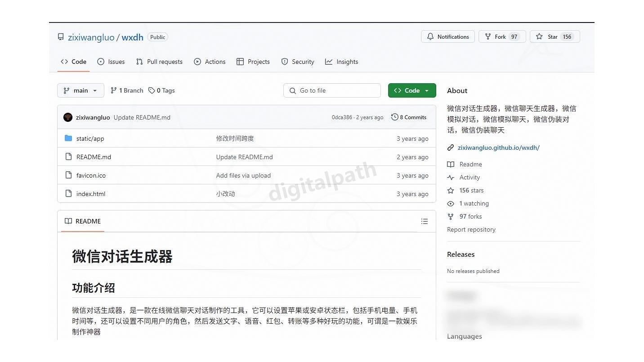Open the zixiwangluo commit author link

[93, 117]
